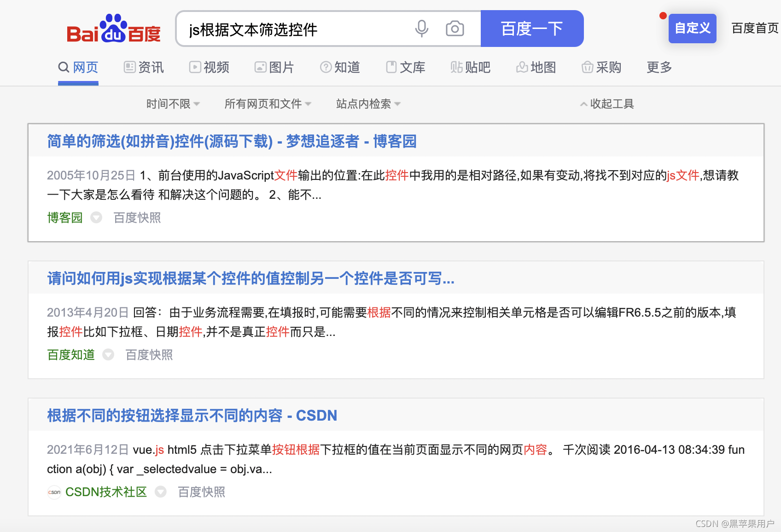Screen dimensions: 781x532
Task: Open 地图 maps search
Action: (x=536, y=68)
